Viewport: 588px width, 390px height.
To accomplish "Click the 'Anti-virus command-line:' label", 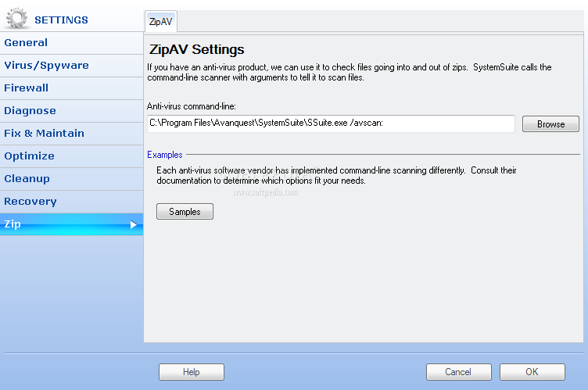I will [x=192, y=106].
